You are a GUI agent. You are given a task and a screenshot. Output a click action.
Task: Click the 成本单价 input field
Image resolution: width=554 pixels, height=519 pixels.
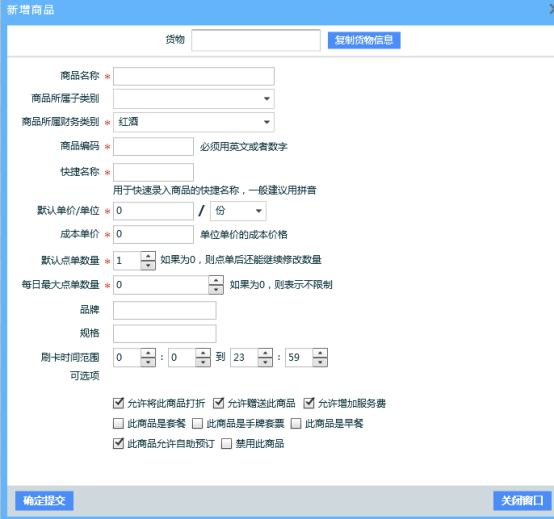pyautogui.click(x=153, y=234)
